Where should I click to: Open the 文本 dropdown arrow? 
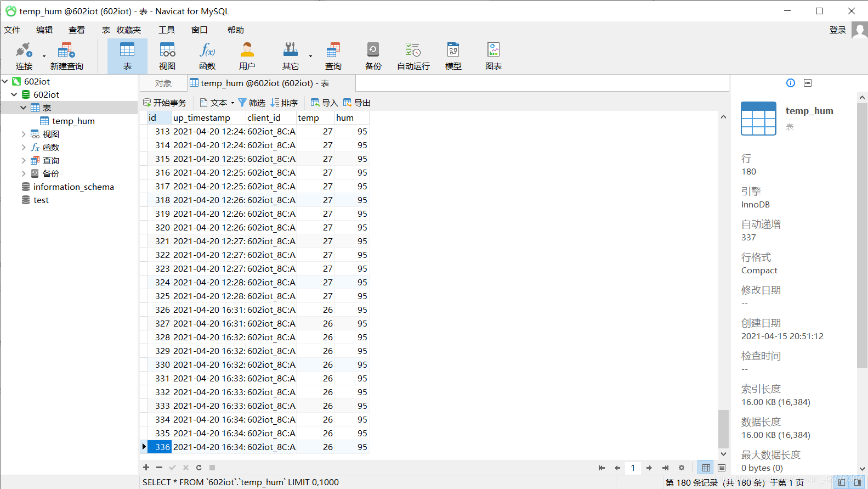(x=232, y=103)
